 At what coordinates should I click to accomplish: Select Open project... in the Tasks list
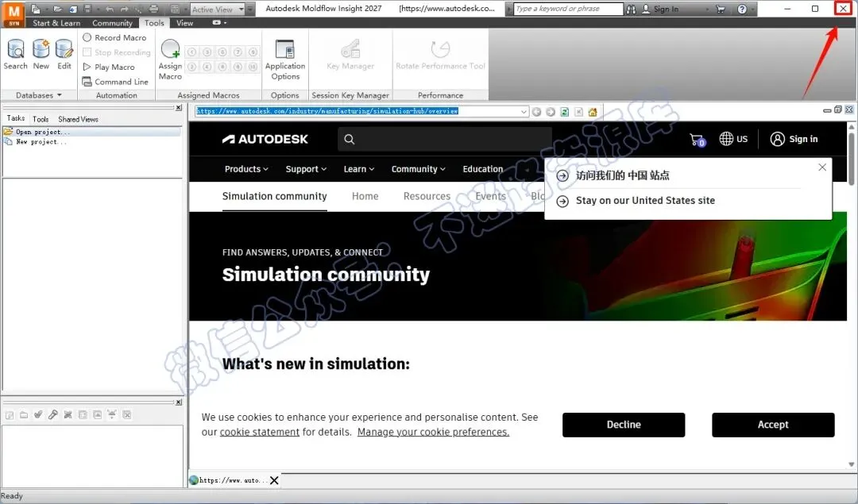[x=92, y=132]
